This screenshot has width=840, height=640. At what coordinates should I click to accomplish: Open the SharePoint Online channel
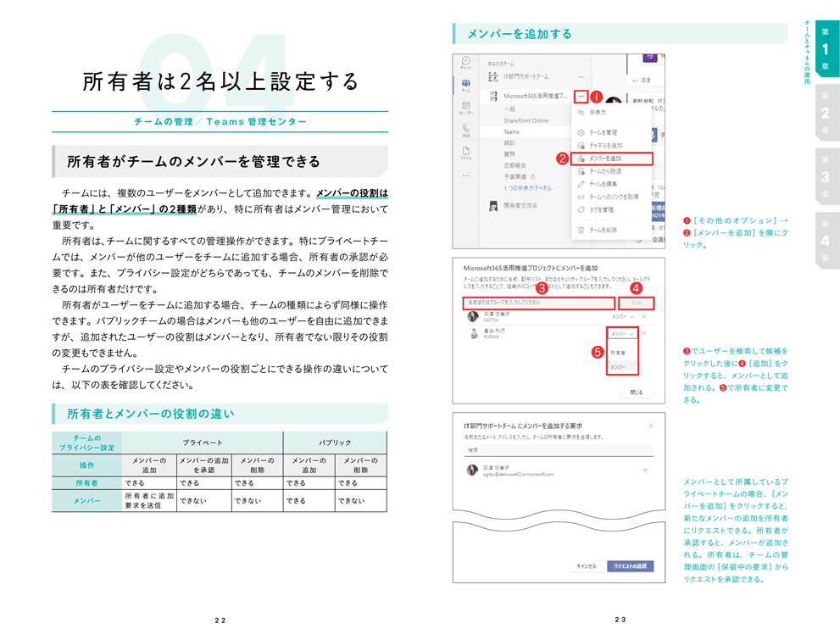pos(526,120)
